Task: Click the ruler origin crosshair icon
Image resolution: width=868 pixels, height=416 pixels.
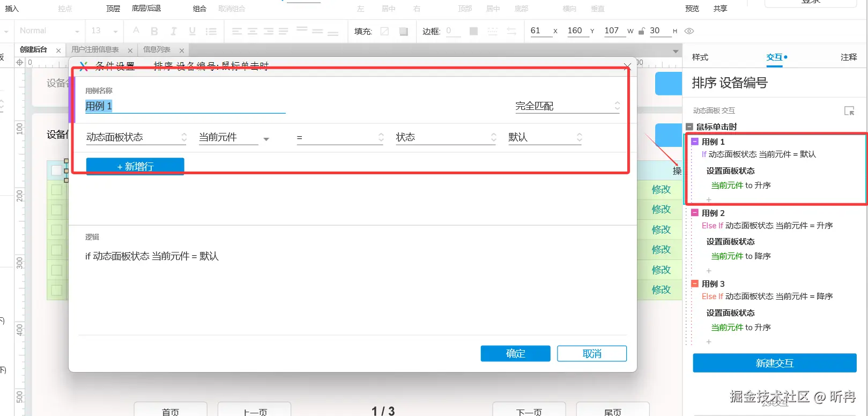Action: tap(20, 62)
